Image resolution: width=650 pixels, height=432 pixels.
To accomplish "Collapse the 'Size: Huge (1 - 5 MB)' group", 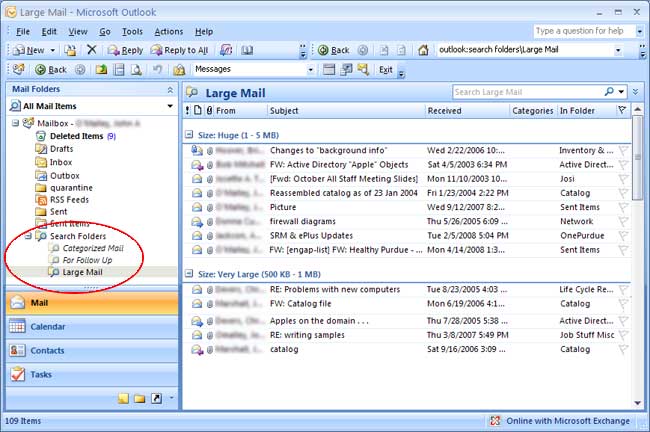I will (x=190, y=132).
